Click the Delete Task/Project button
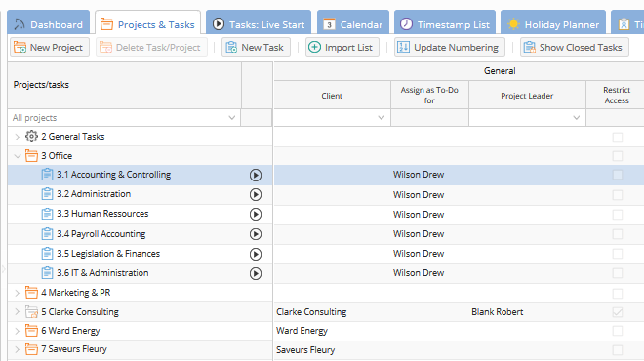644x361 pixels. coord(151,47)
